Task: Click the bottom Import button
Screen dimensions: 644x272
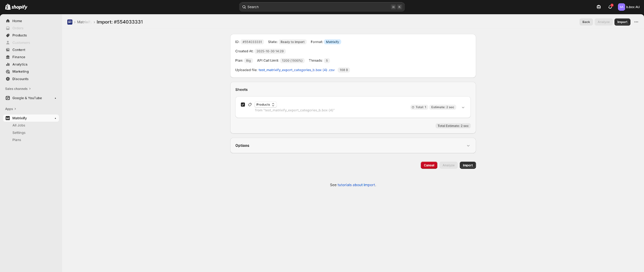Action: click(x=468, y=165)
